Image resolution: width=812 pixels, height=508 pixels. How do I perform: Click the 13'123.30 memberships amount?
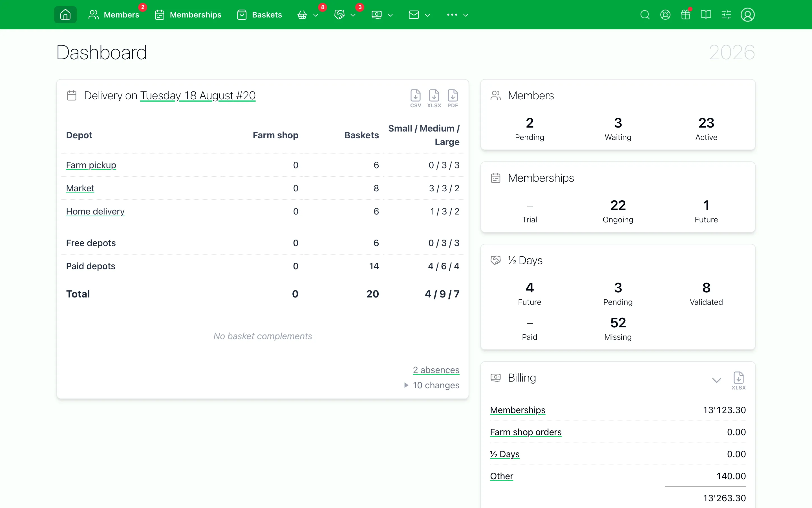(x=724, y=410)
